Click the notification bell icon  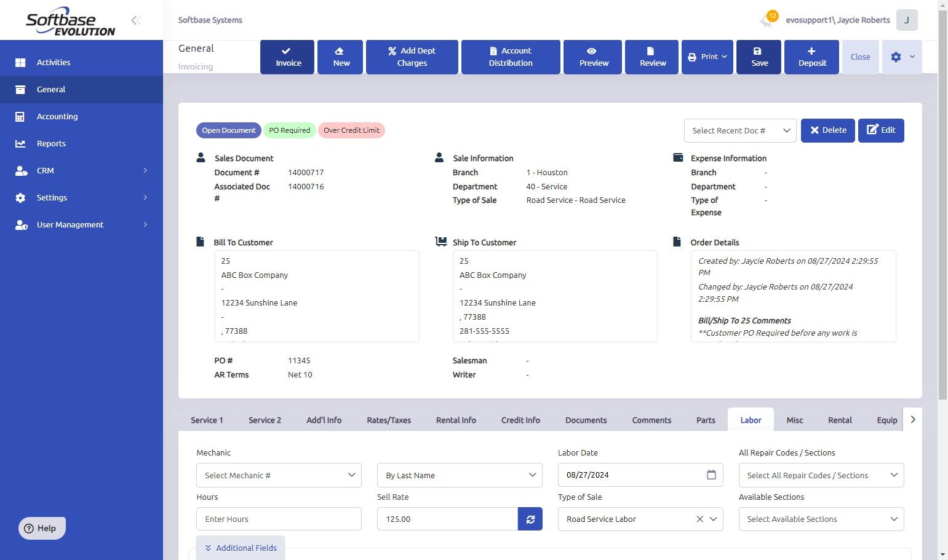(x=767, y=20)
